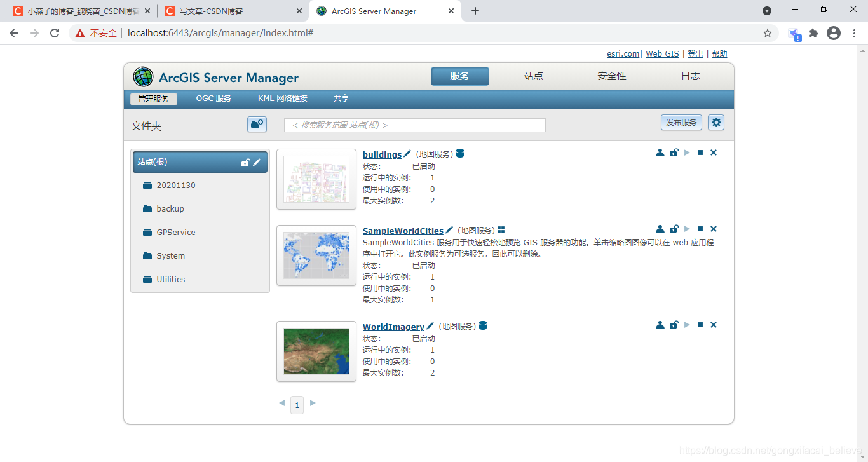
Task: Open the 服务 main tab
Action: pyautogui.click(x=459, y=76)
